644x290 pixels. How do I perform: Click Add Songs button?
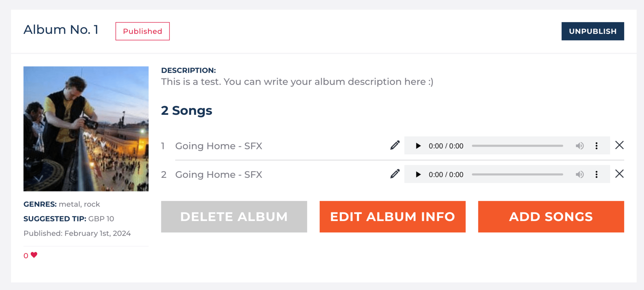[551, 217]
